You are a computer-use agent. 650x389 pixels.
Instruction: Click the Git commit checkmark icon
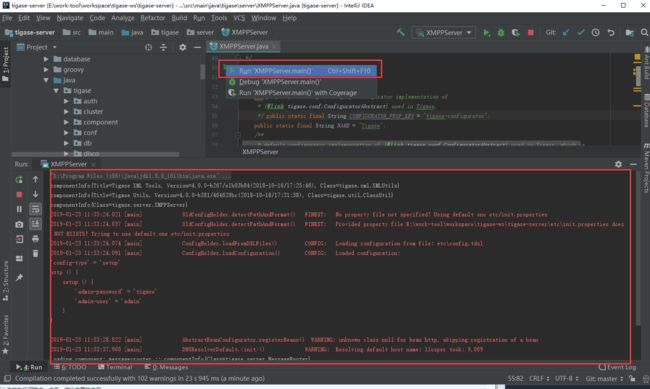click(x=580, y=32)
